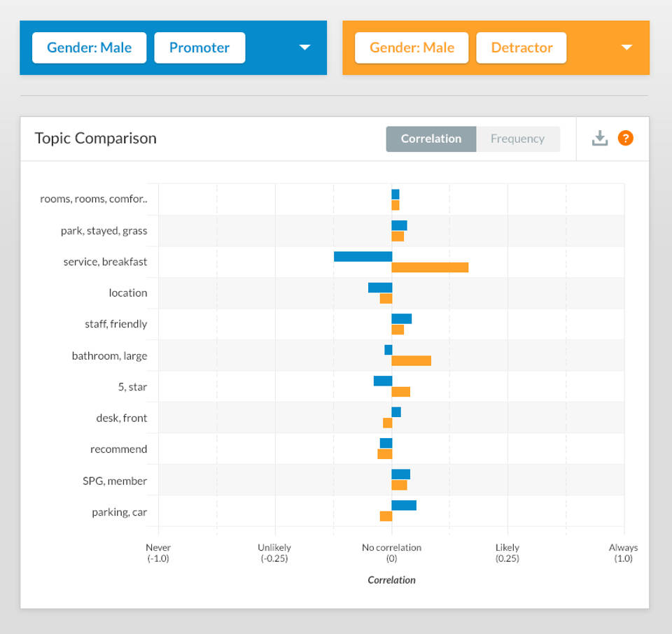Select Gender: Male chip in orange panel
This screenshot has width=672, height=634.
412,48
